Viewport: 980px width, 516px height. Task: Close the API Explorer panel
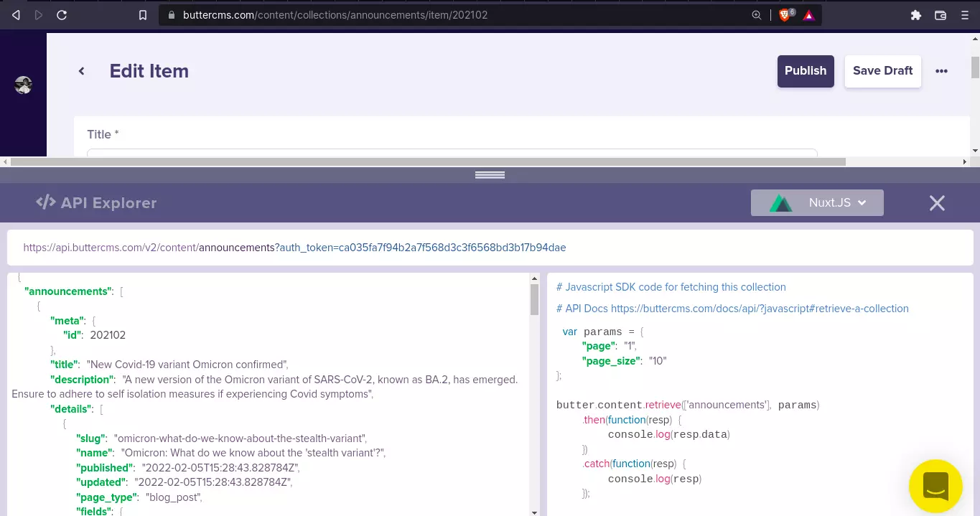[x=937, y=203]
